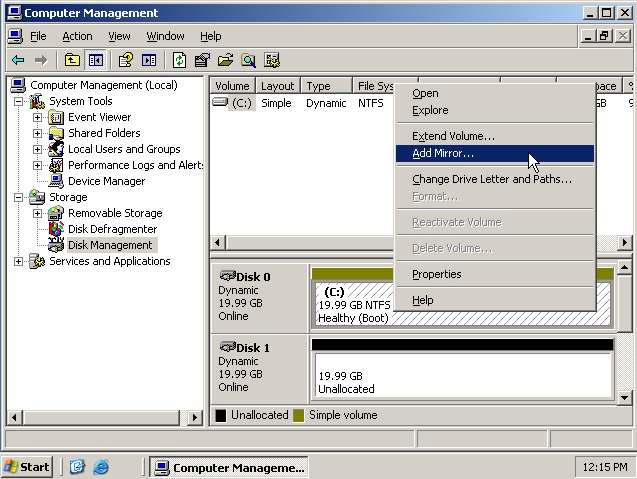Viewport: 637px width, 479px height.
Task: Select Computer Management (Local) root node
Action: coord(104,85)
